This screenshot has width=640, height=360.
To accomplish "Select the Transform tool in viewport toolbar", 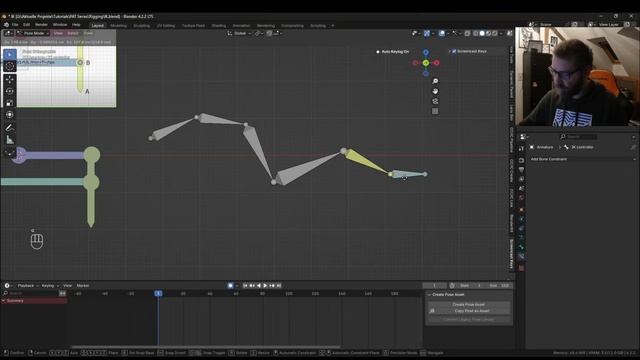I will tap(10, 115).
